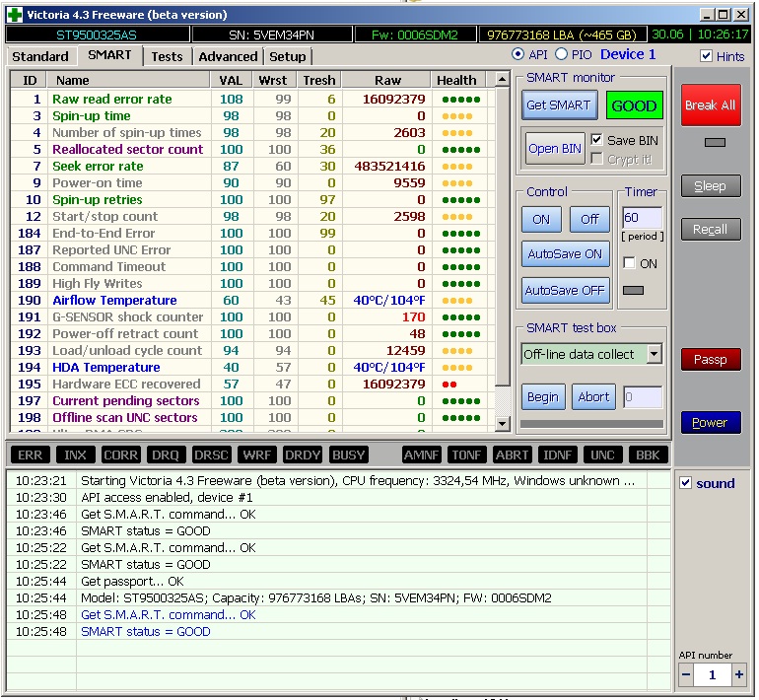Click the WRF status indicator

257,455
